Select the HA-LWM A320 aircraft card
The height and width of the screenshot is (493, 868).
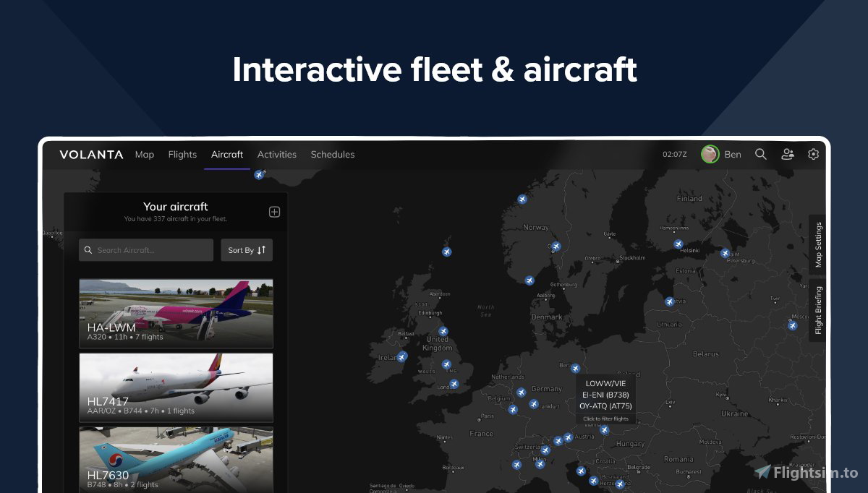[176, 312]
